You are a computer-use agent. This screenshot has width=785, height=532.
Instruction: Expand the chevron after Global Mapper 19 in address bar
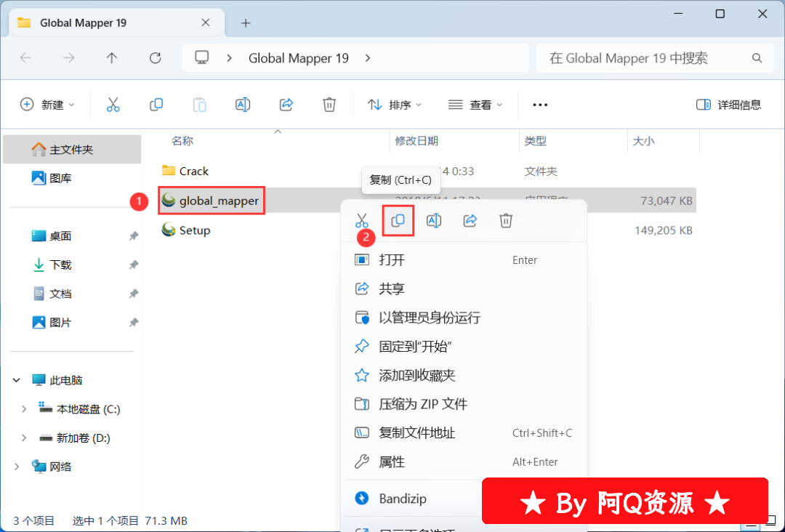coord(368,58)
